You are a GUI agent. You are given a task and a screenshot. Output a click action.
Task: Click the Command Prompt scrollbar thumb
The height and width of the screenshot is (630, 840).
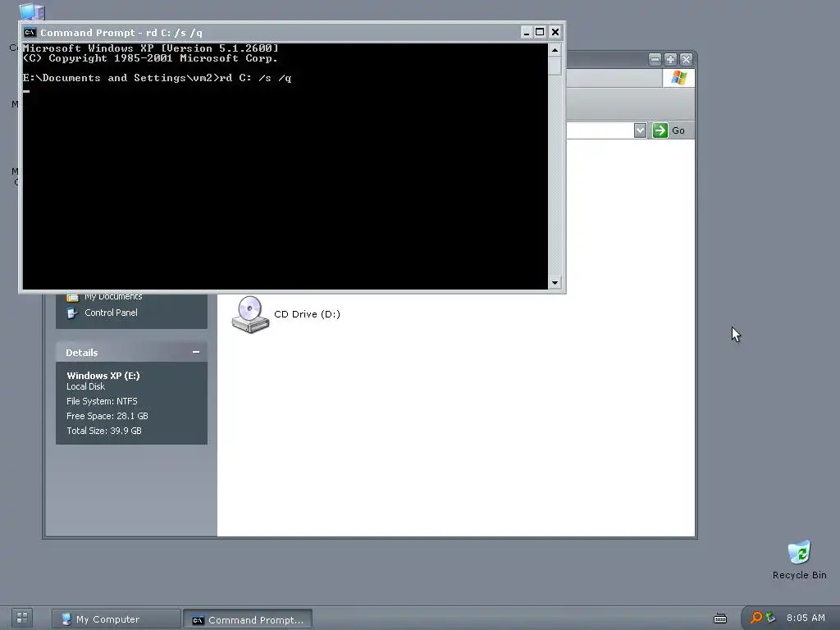pos(555,66)
